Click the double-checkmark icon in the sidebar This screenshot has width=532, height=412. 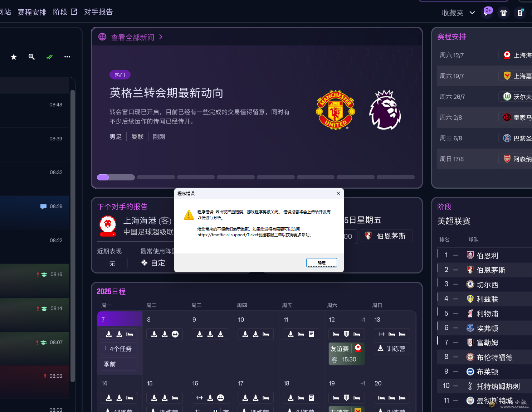[49, 57]
